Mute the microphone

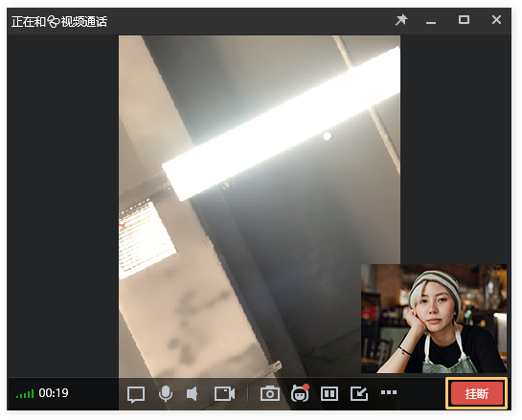coord(166,394)
